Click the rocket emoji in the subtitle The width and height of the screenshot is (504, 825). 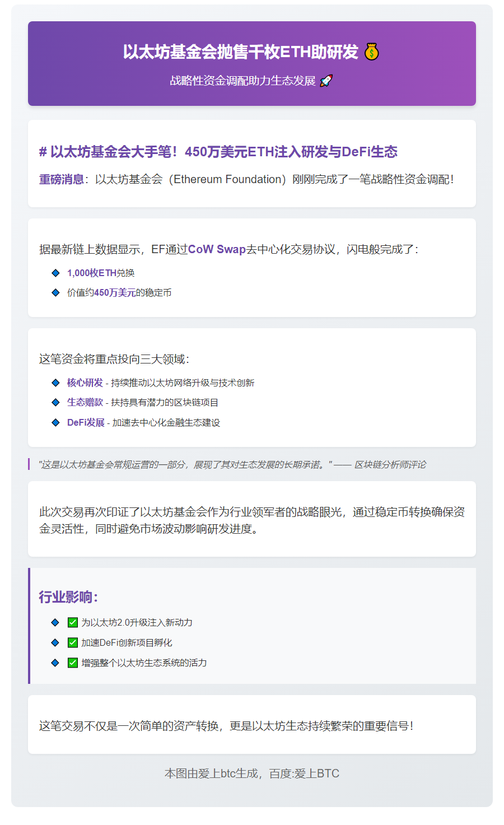tap(326, 81)
